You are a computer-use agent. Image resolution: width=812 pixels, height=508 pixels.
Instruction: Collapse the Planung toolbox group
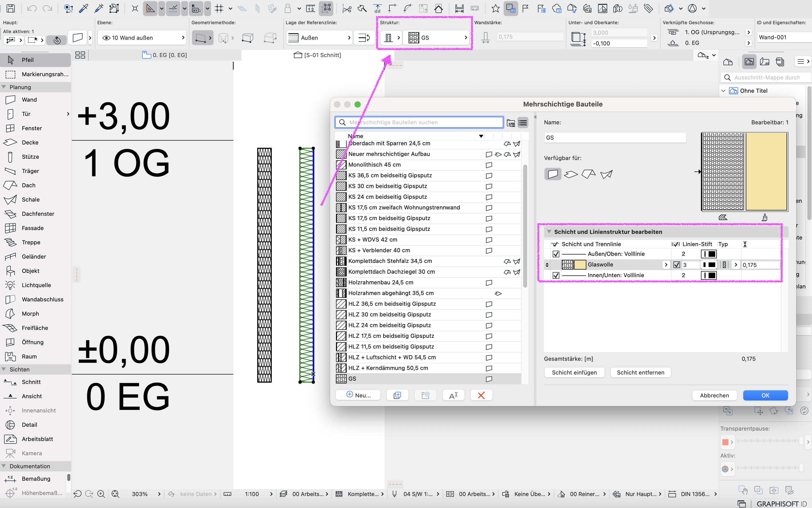(4, 87)
